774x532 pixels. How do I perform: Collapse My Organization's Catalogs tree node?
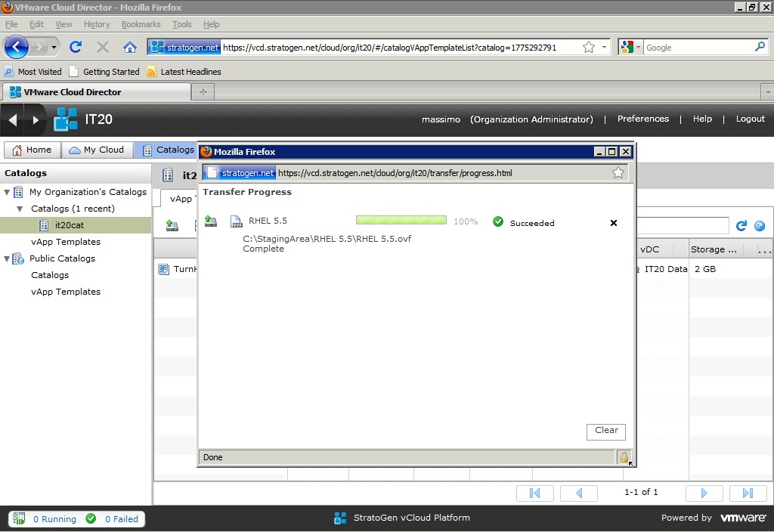(7, 192)
